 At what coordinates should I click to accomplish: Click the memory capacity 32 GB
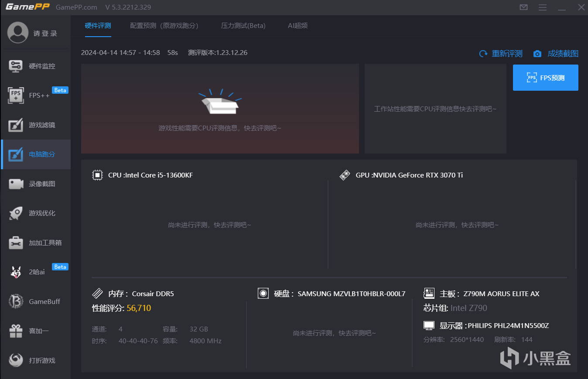coord(199,329)
